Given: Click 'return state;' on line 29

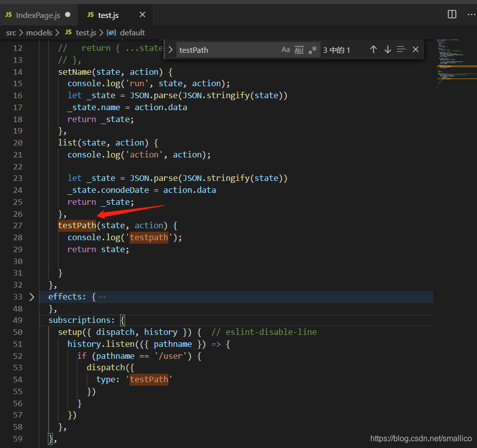Looking at the screenshot, I should (x=98, y=249).
